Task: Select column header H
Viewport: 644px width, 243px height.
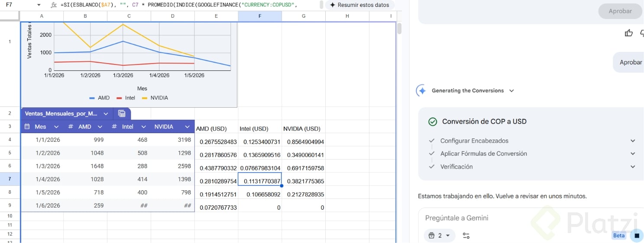Action: 347,16
